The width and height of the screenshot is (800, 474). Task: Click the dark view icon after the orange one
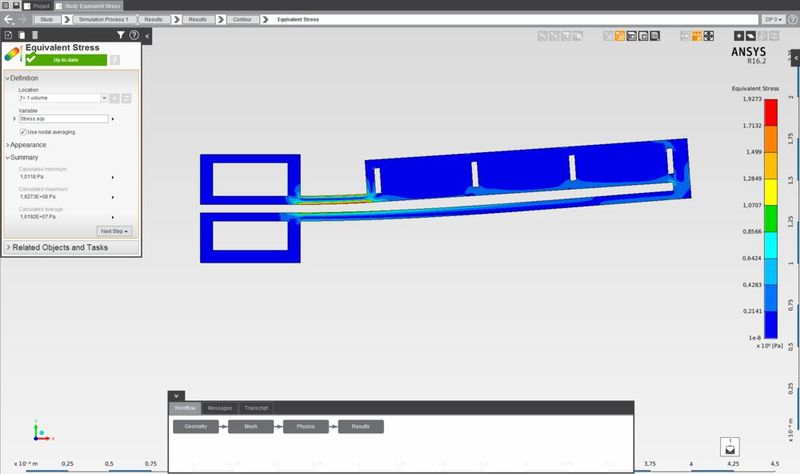(x=631, y=36)
